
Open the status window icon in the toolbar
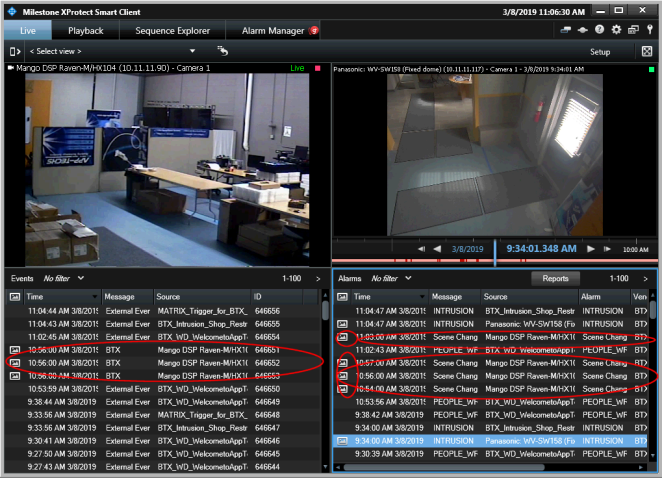coord(566,30)
